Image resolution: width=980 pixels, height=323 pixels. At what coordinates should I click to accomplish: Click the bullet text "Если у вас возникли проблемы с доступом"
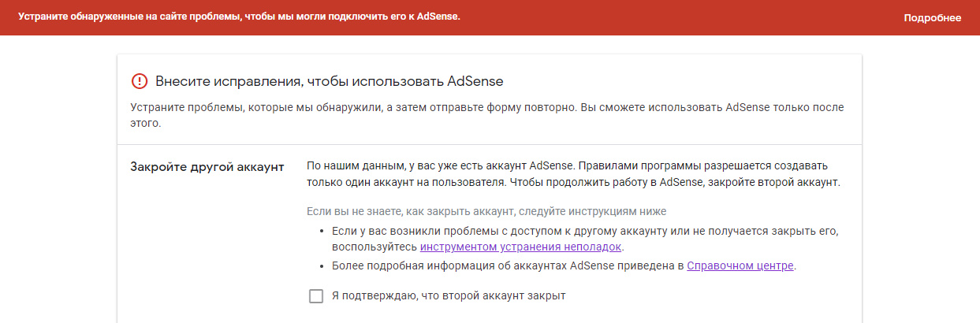click(x=583, y=231)
